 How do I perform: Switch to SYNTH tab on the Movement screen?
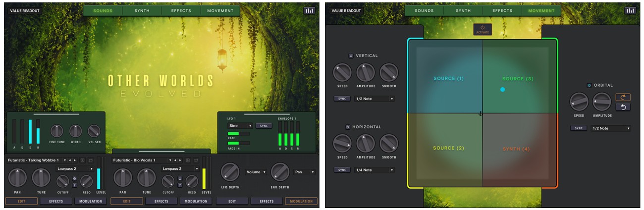point(463,10)
